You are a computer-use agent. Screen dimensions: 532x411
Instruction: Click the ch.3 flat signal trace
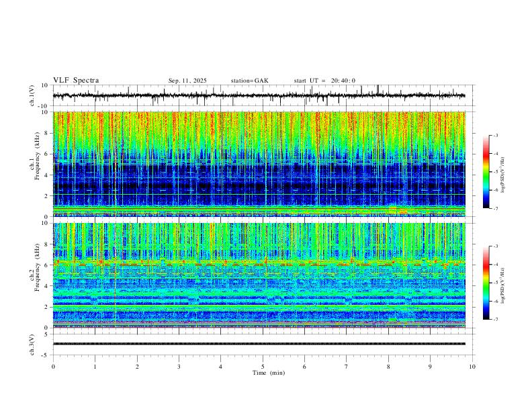[259, 344]
